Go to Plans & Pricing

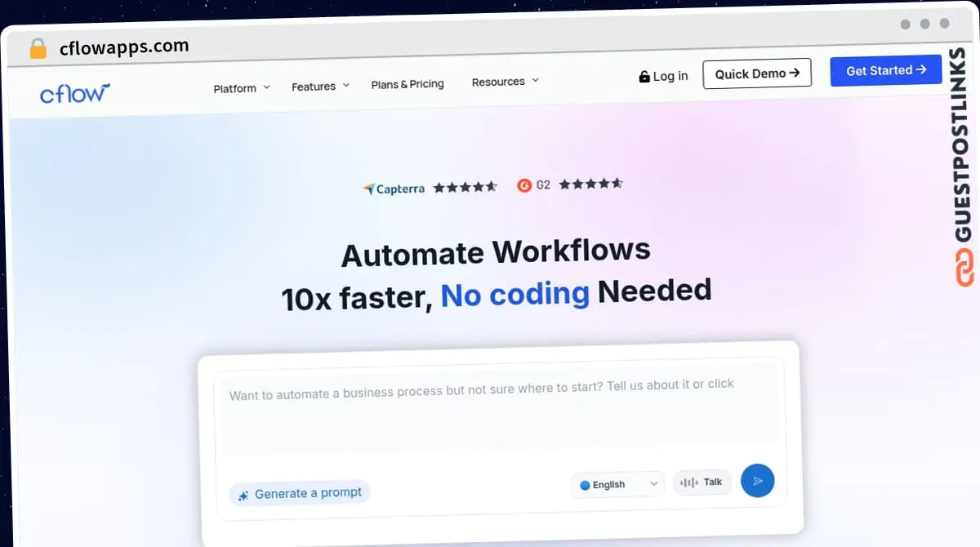pyautogui.click(x=408, y=84)
